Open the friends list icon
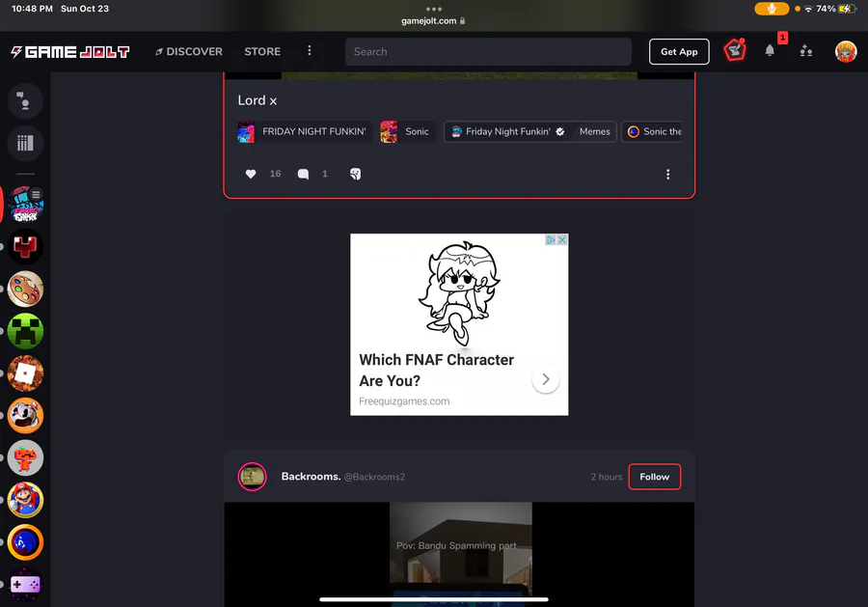The height and width of the screenshot is (607, 868). click(x=806, y=51)
